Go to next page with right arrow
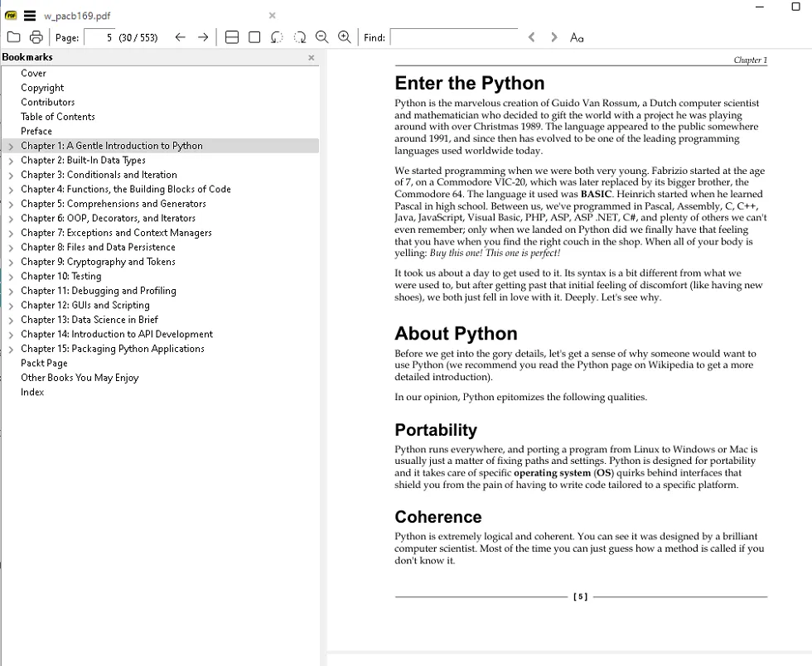The width and height of the screenshot is (812, 666). pyautogui.click(x=202, y=37)
